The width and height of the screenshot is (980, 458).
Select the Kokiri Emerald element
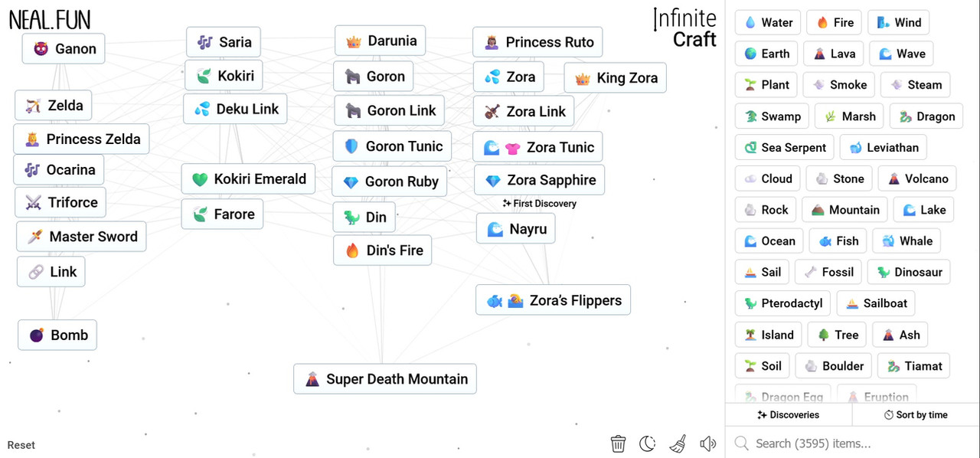point(248,179)
